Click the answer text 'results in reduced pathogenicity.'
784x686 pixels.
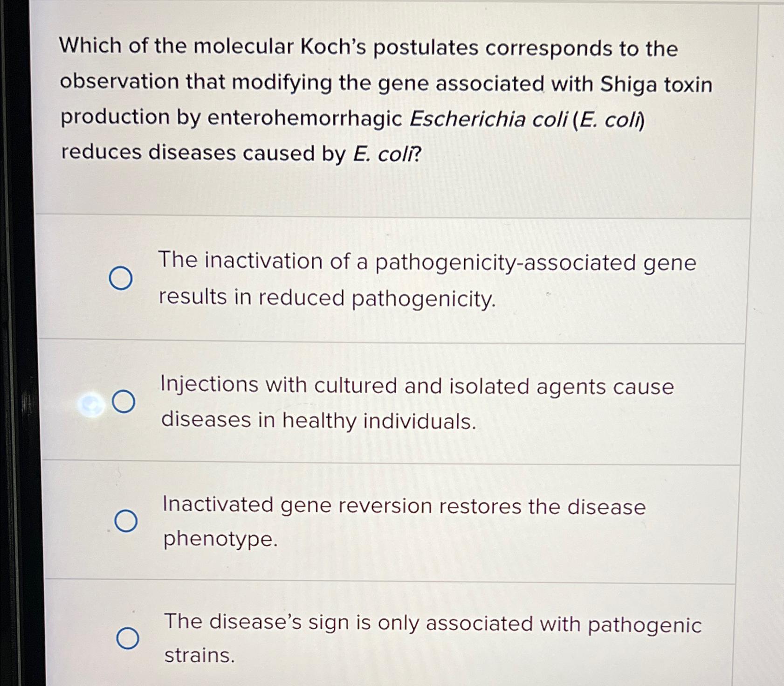[x=327, y=298]
